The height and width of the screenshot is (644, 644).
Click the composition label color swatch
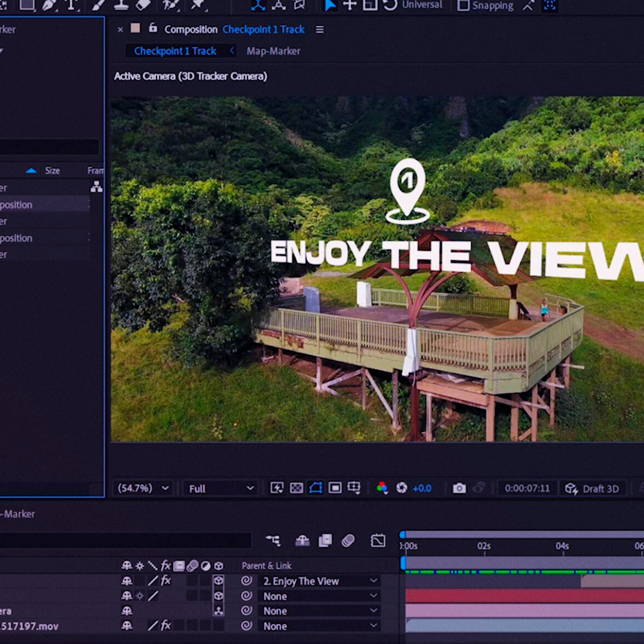click(135, 28)
